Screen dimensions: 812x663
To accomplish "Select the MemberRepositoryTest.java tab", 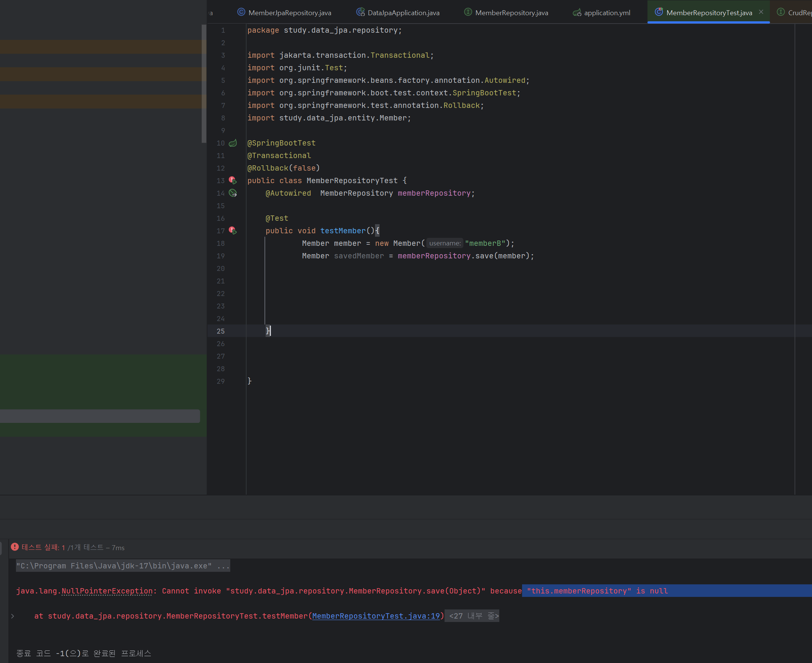I will point(709,13).
